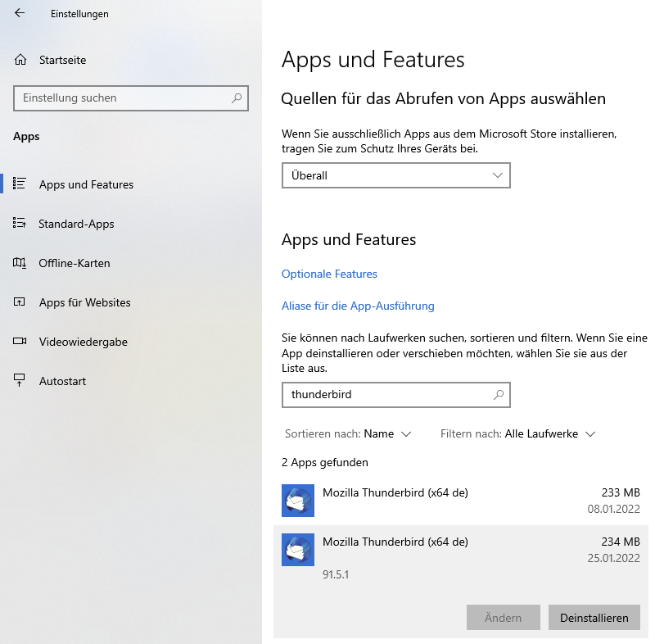Viewport: 655px width, 644px height.
Task: Select the Videowiedergabe camera icon
Action: coord(20,341)
